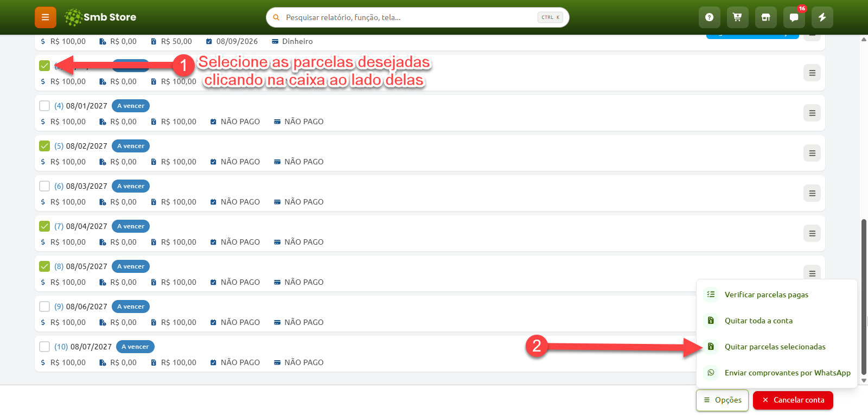Check installment (9) 08/06/2027 checkbox
Viewport: 868px width, 415px height.
[x=44, y=307]
